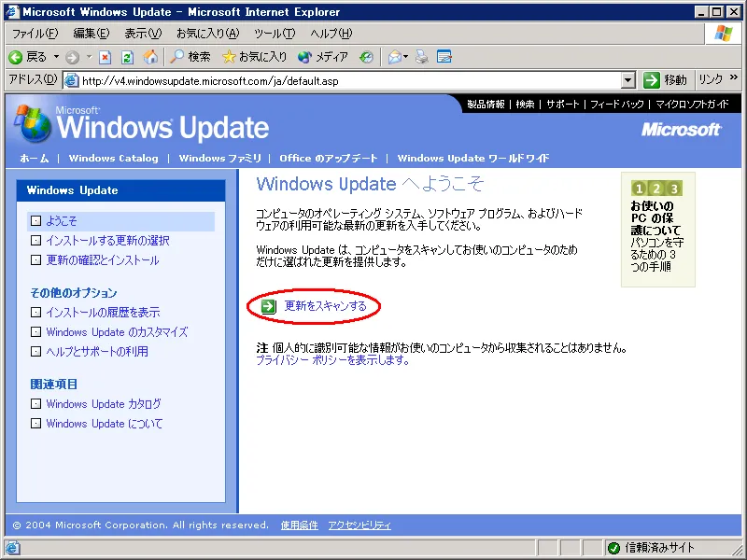Click the Home page icon
The width and height of the screenshot is (747, 560).
[150, 57]
